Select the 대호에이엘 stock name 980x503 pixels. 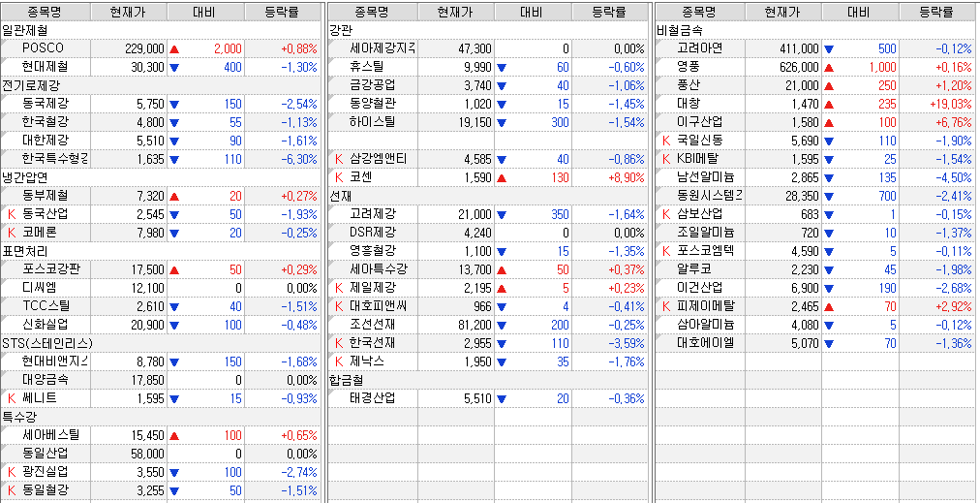coord(706,343)
